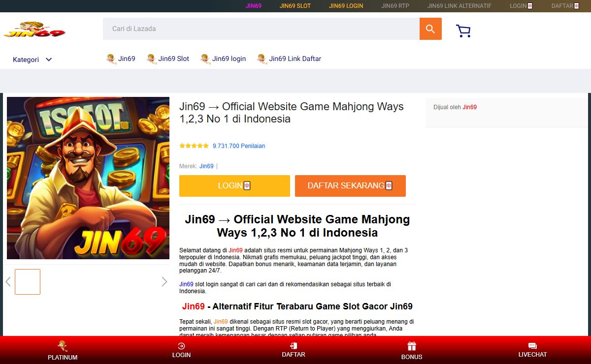Click the main JIN69 product image

tap(88, 178)
